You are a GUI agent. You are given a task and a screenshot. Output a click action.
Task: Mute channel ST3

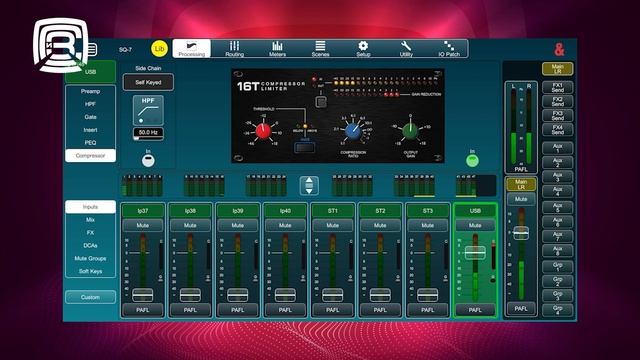[427, 225]
